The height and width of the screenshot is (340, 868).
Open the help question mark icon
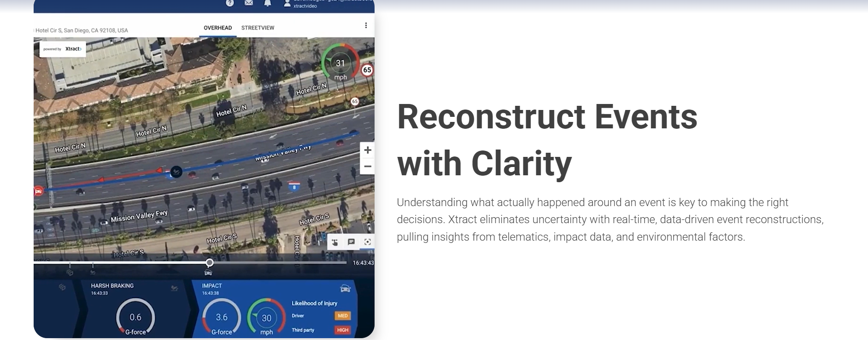pyautogui.click(x=229, y=3)
